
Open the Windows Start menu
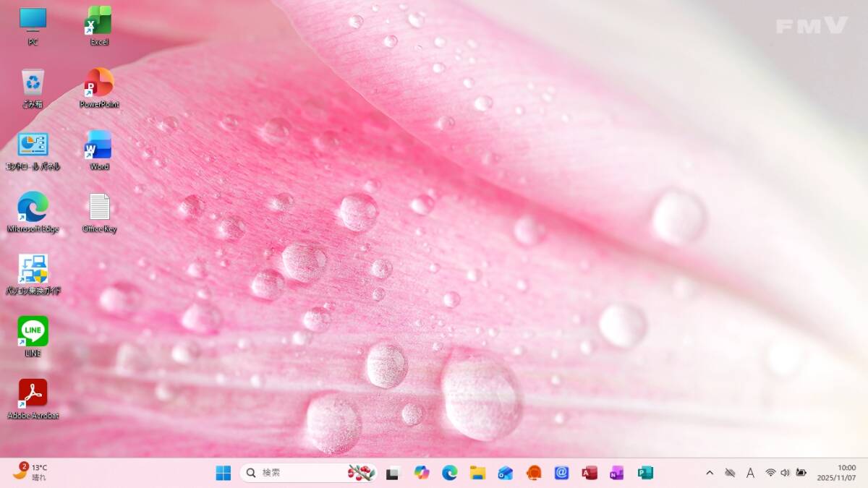(224, 473)
